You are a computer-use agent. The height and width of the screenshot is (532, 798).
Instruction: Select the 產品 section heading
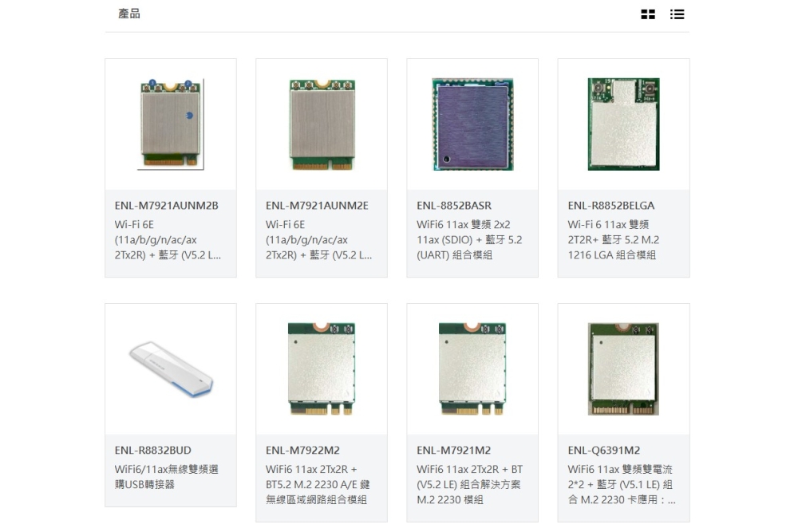129,14
